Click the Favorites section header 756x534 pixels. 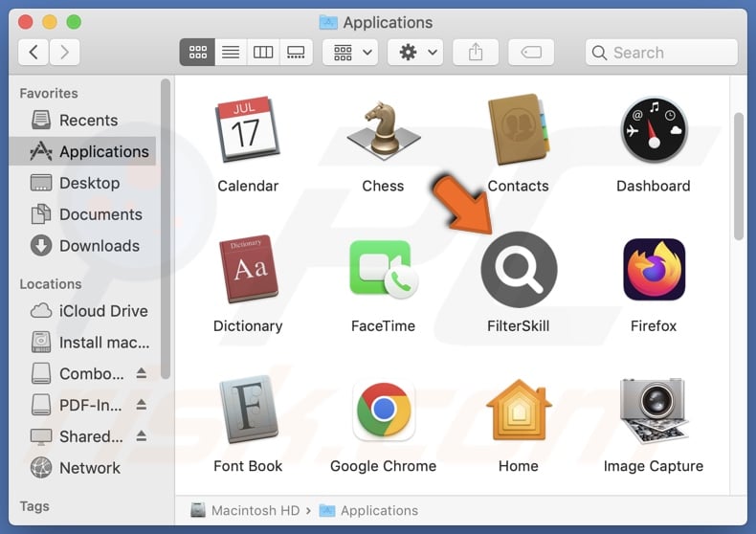click(x=49, y=93)
